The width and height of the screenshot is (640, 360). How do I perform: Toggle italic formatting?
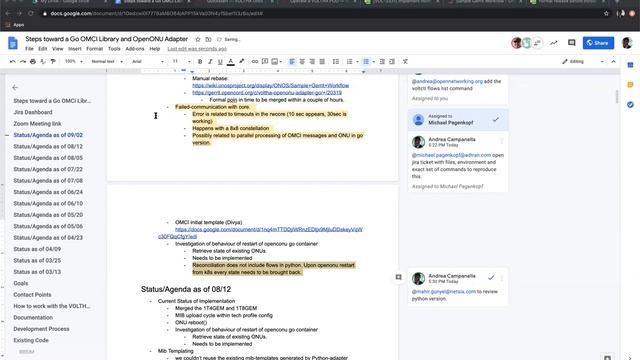coord(210,62)
